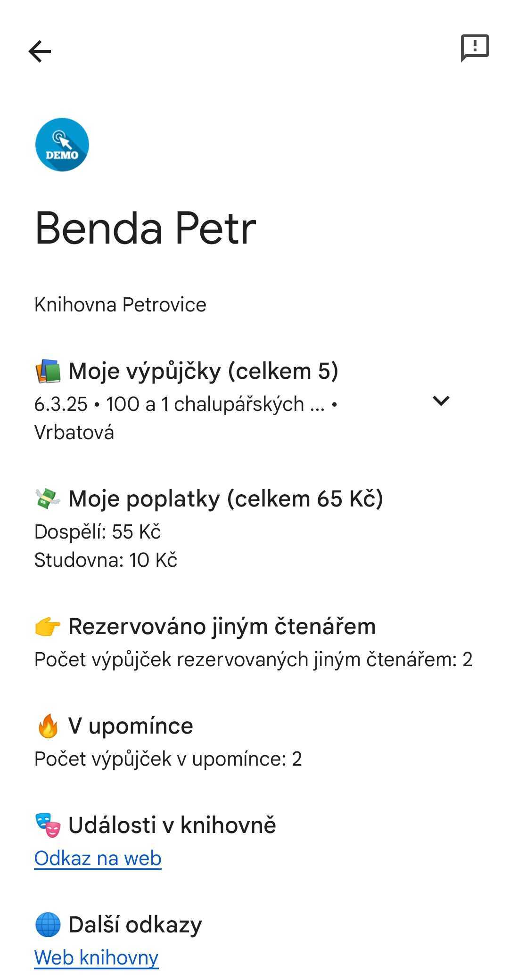Tap the Knihovna Petrovice library name
The height and width of the screenshot is (980, 509).
(x=120, y=305)
